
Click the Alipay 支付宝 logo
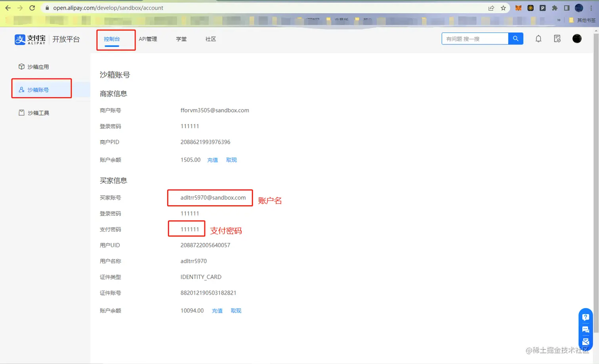tap(30, 39)
